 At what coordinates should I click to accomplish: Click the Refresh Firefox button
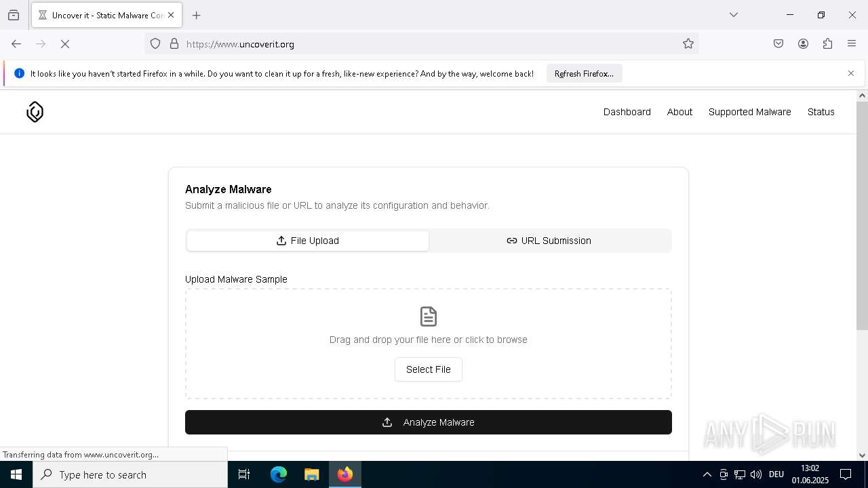(584, 73)
